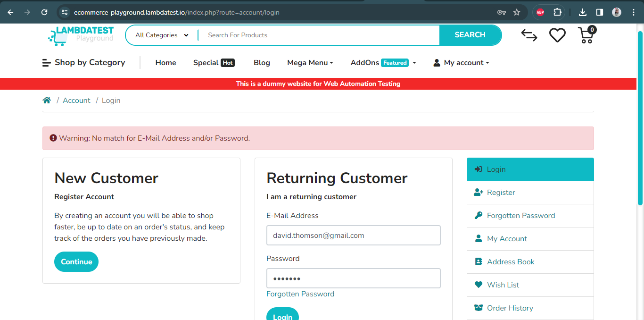644x320 pixels.
Task: Expand the Mega Menu dropdown
Action: (x=310, y=63)
